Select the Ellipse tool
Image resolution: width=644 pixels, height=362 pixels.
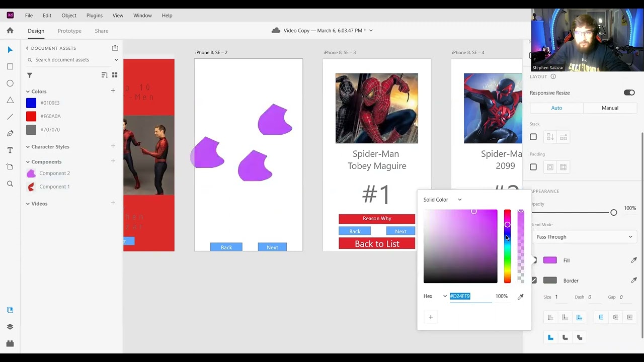(x=10, y=83)
